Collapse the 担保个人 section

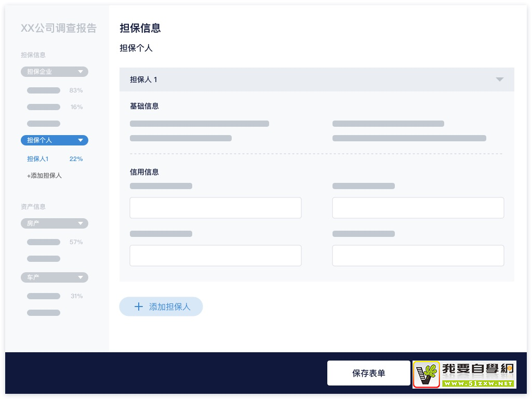54,140
